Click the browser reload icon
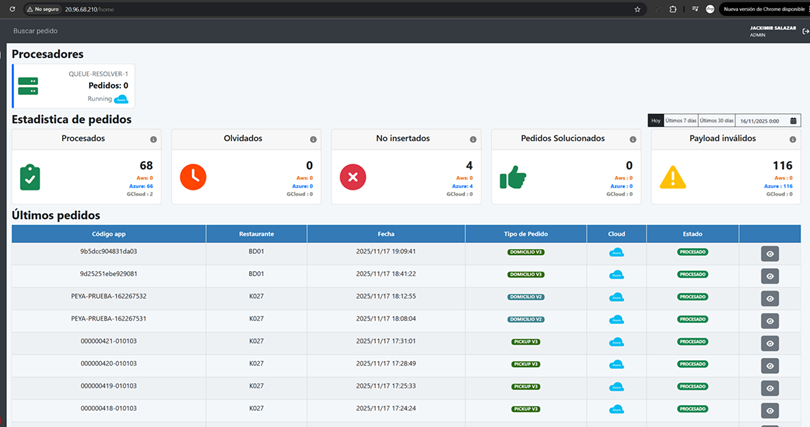 pos(12,9)
